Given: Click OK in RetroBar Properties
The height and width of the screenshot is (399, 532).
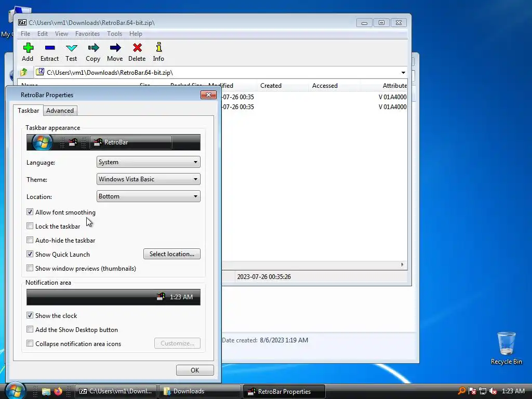Looking at the screenshot, I should tap(195, 370).
